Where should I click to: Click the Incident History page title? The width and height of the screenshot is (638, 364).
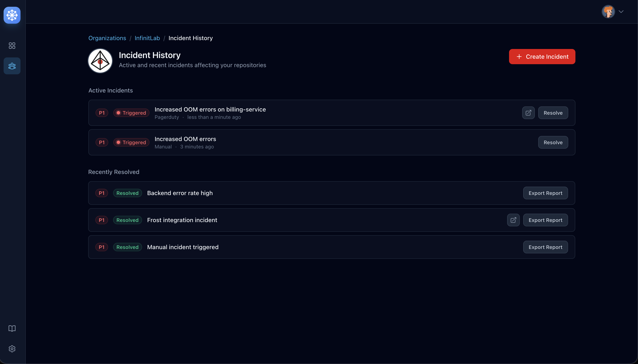pyautogui.click(x=150, y=55)
